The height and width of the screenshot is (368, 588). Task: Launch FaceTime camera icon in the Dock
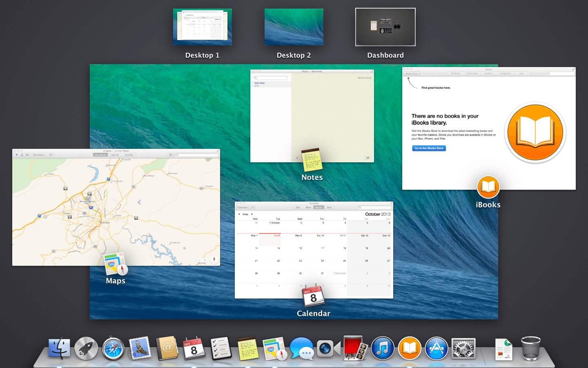(329, 349)
